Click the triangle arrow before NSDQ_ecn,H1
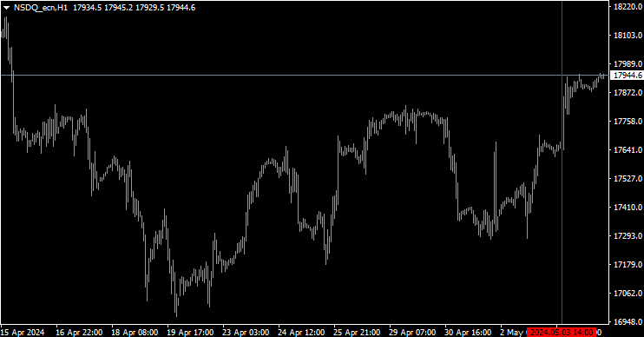The image size is (644, 337). click(7, 8)
